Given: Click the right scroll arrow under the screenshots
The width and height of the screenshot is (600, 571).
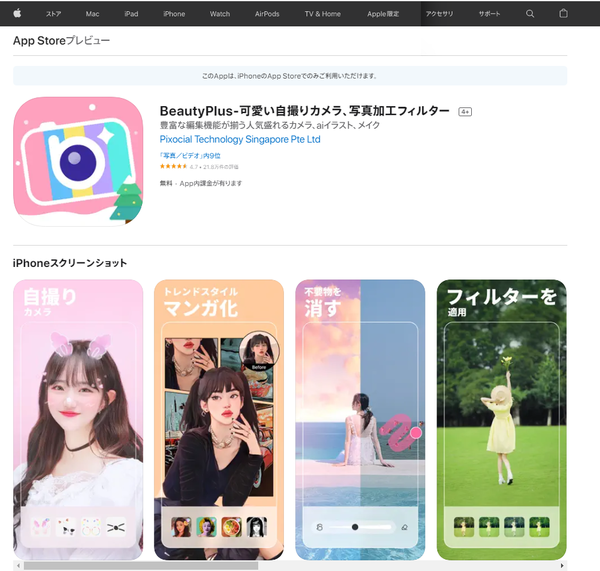Looking at the screenshot, I should [562, 566].
